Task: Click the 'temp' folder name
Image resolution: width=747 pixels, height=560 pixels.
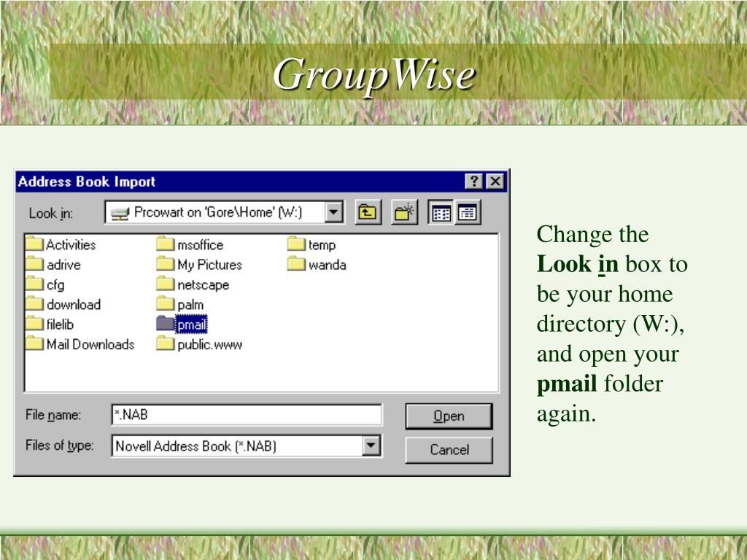Action: 322,245
